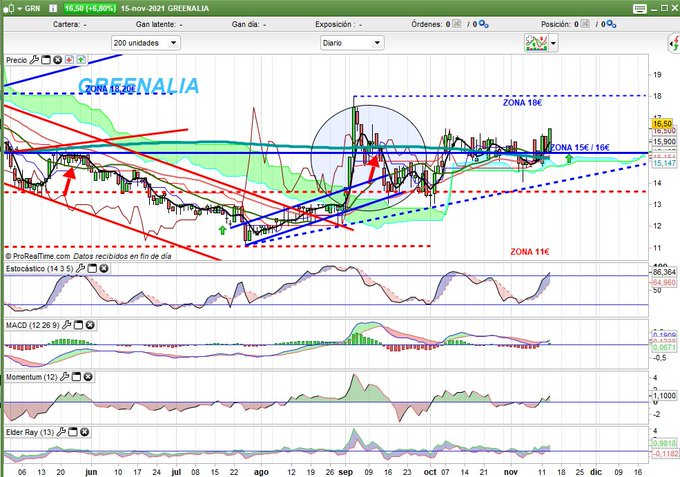Viewport: 680px width, 477px height.
Task: Click the automatic orders gears icon in Órdenes
Action: pyautogui.click(x=484, y=25)
